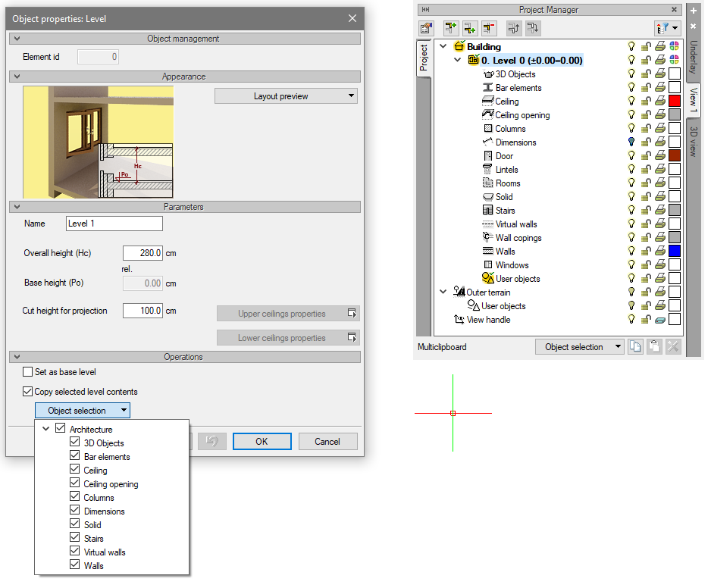Screen dimensions: 711x588
Task: Switch to the Underlay side tab
Action: click(694, 56)
